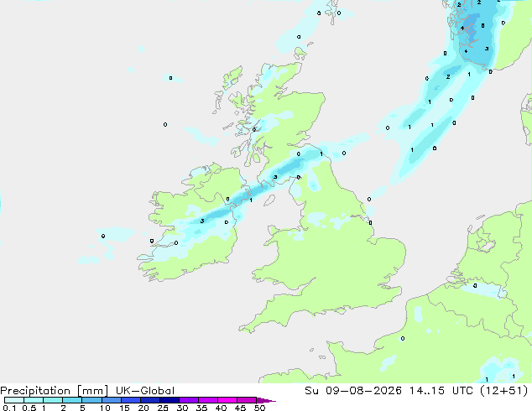Click the 0.5–1 mm legend color swatch

coord(34,400)
